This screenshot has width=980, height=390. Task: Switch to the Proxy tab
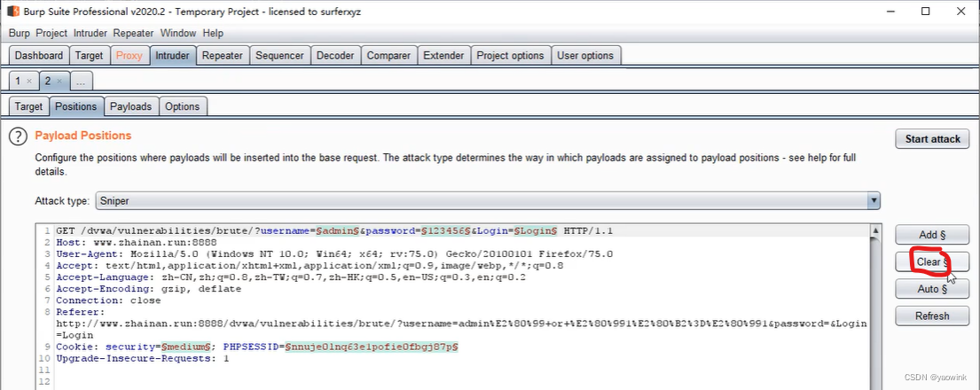(x=129, y=55)
